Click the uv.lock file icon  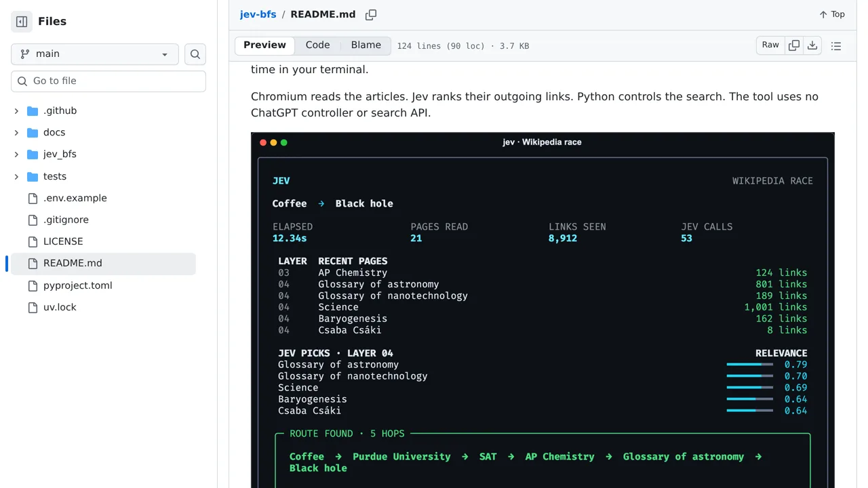33,307
